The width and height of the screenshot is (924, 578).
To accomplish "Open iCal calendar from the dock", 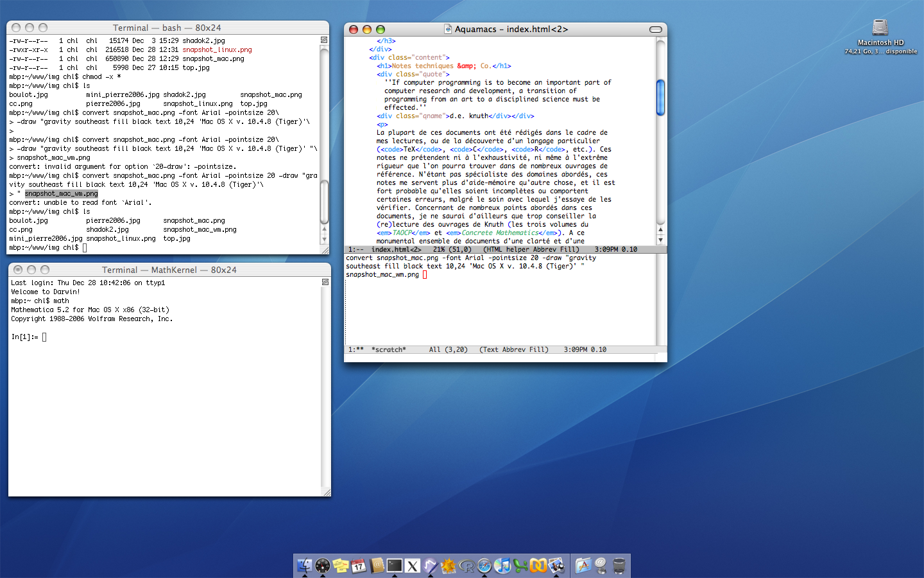I will (359, 566).
